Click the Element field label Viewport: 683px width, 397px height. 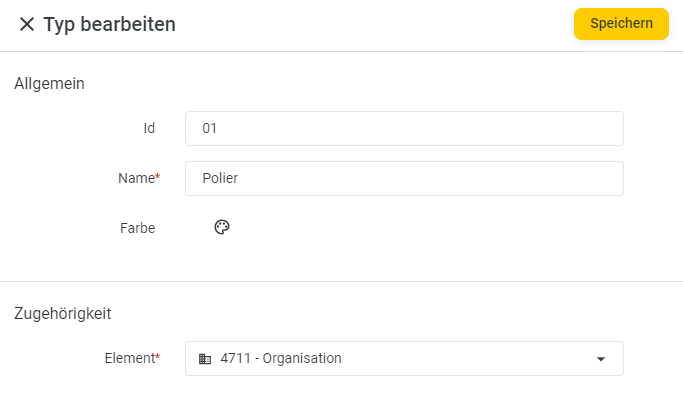click(x=130, y=358)
